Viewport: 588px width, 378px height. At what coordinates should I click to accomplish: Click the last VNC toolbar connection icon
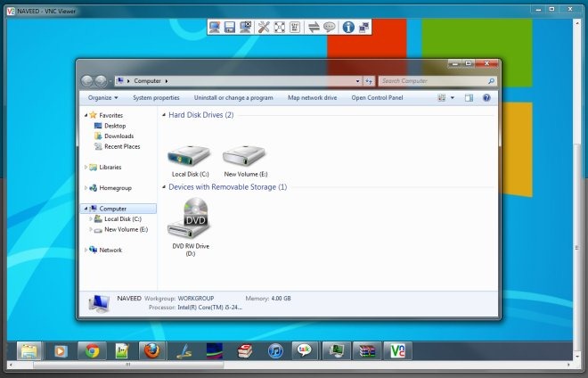(363, 27)
